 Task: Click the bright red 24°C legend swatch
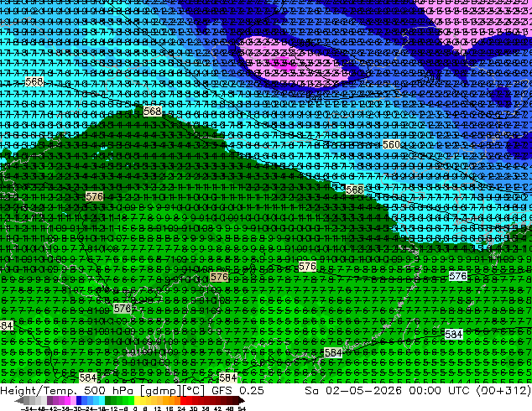click(183, 400)
